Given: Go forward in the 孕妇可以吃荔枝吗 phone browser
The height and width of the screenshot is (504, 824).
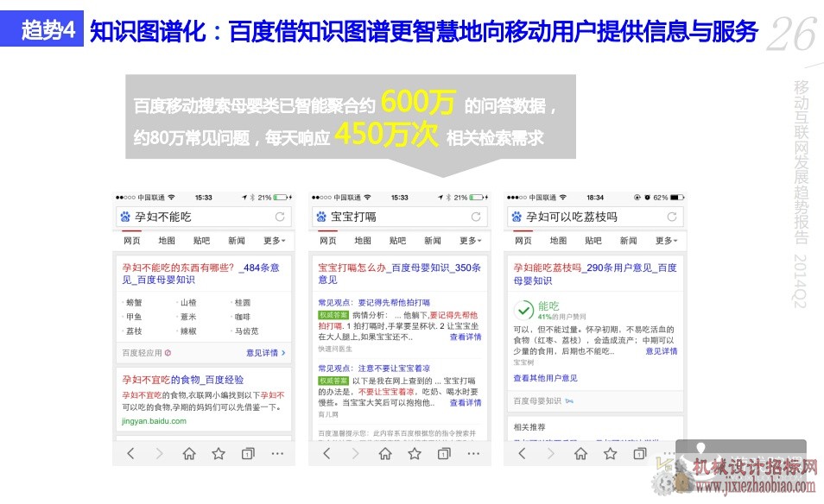Looking at the screenshot, I should pos(551,454).
